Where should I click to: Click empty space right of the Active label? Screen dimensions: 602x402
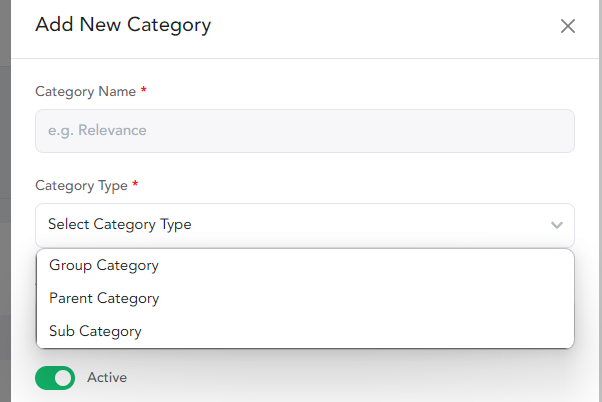click(x=346, y=378)
